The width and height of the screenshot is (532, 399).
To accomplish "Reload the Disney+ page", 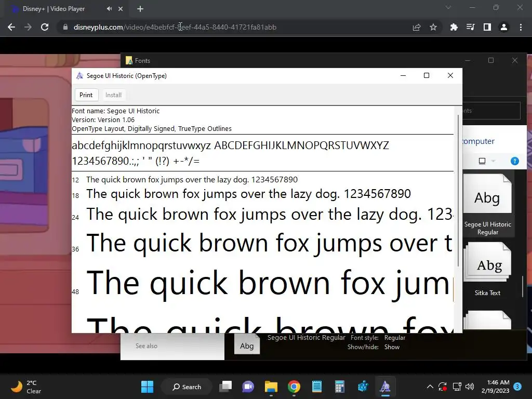I will pyautogui.click(x=45, y=27).
